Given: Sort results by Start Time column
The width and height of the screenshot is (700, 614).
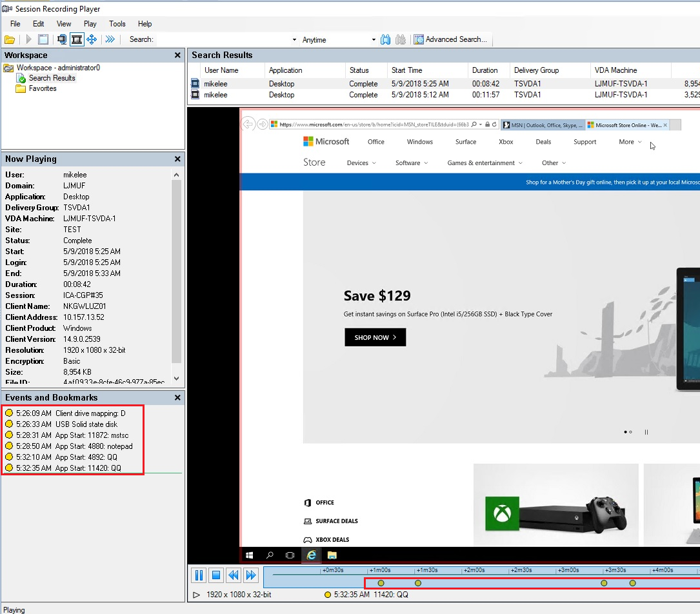Looking at the screenshot, I should (428, 70).
